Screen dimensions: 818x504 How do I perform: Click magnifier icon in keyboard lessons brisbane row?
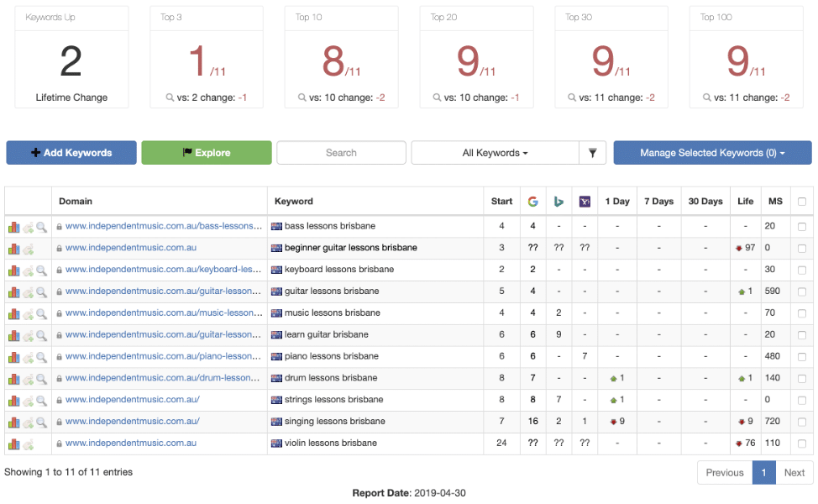pyautogui.click(x=41, y=270)
